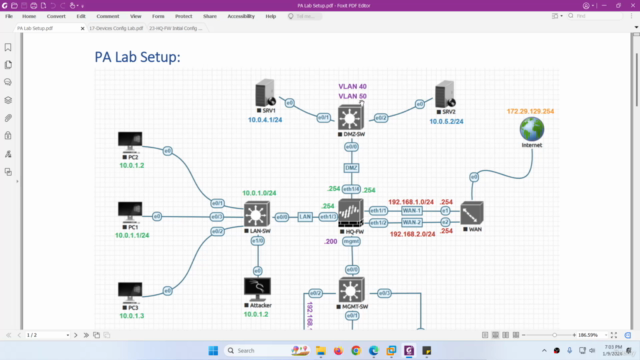Close the PA Lab Setup.pdf tab
This screenshot has height=360, width=640.
tap(82, 29)
